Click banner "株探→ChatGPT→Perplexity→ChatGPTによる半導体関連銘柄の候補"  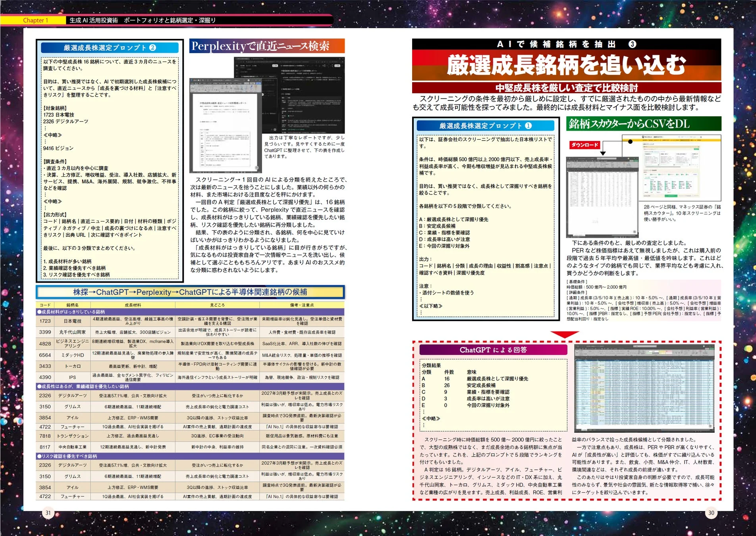click(x=190, y=292)
